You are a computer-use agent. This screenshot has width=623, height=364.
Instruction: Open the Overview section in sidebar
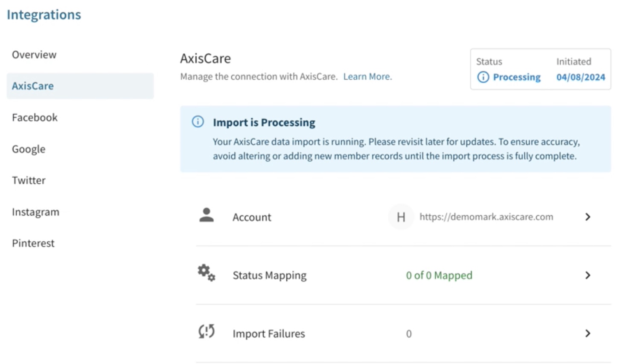[x=34, y=55]
